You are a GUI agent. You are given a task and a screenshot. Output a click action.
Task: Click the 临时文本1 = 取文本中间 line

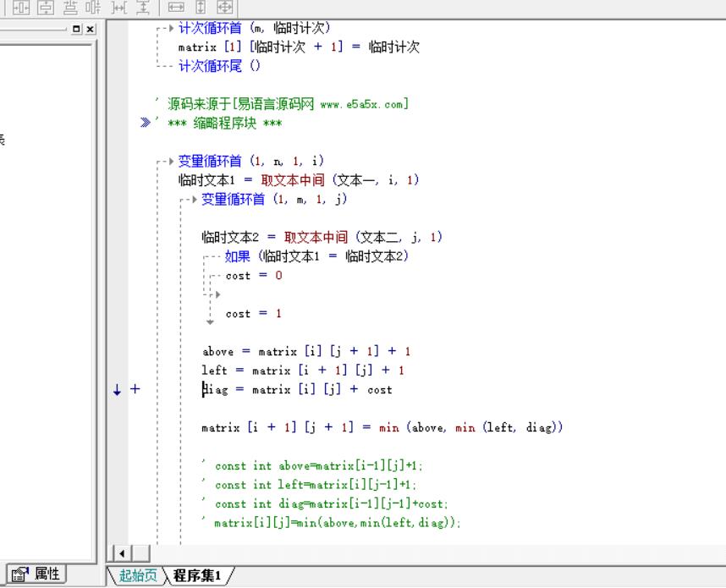(x=299, y=180)
